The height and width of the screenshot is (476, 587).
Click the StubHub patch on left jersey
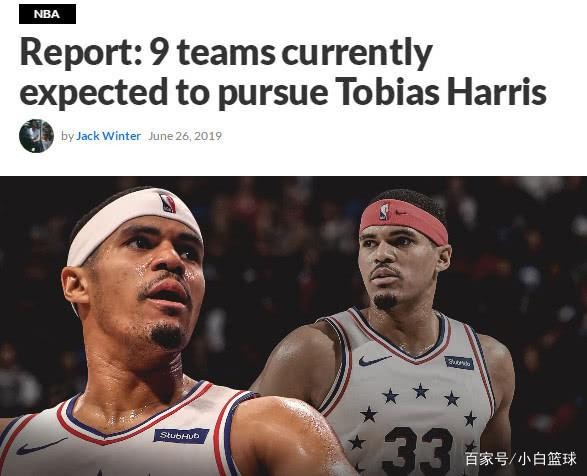[x=181, y=436]
